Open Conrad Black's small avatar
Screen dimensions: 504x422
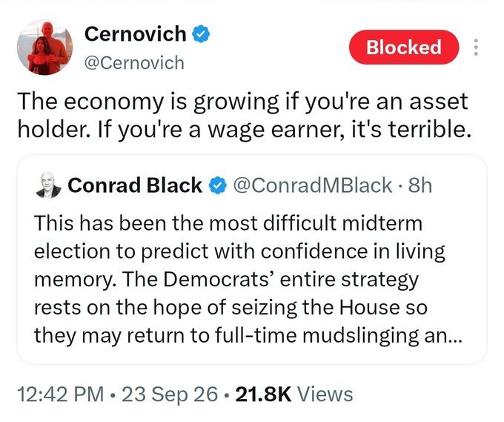click(x=48, y=185)
